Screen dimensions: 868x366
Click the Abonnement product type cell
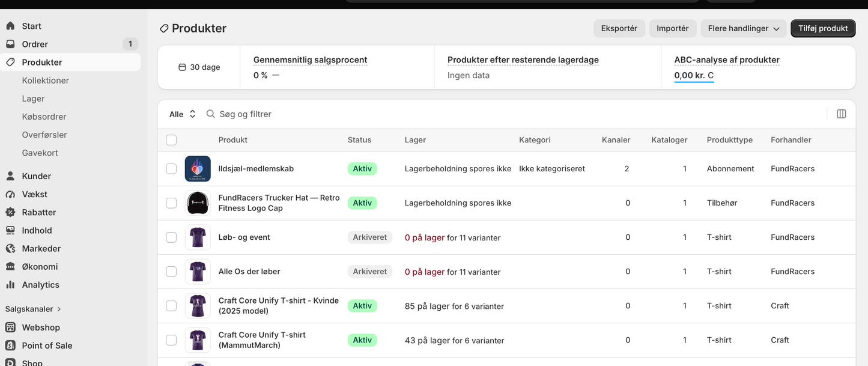[730, 169]
